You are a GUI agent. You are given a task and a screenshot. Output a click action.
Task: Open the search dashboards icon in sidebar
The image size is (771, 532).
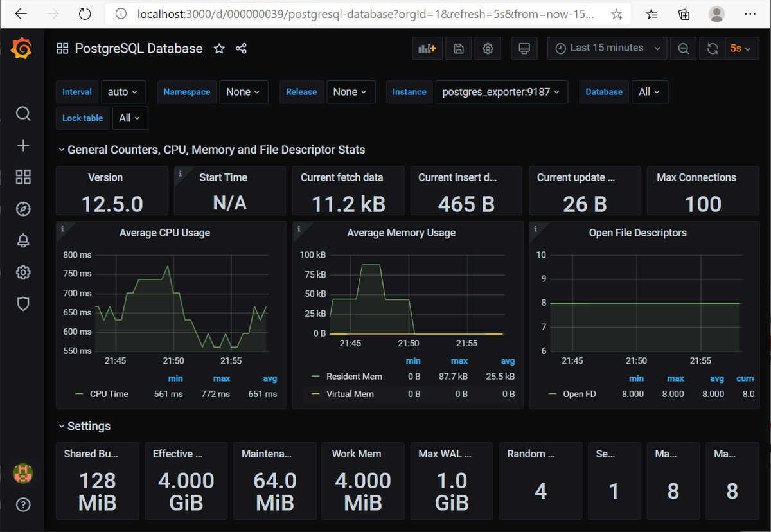point(23,114)
